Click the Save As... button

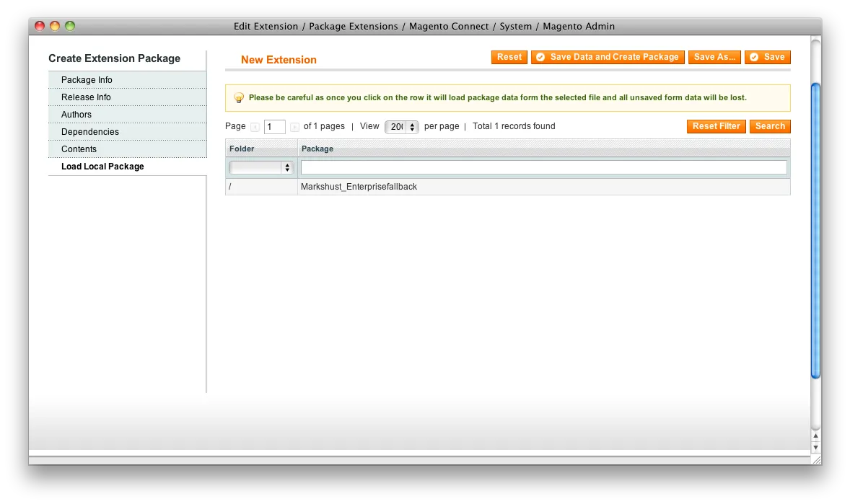(714, 57)
